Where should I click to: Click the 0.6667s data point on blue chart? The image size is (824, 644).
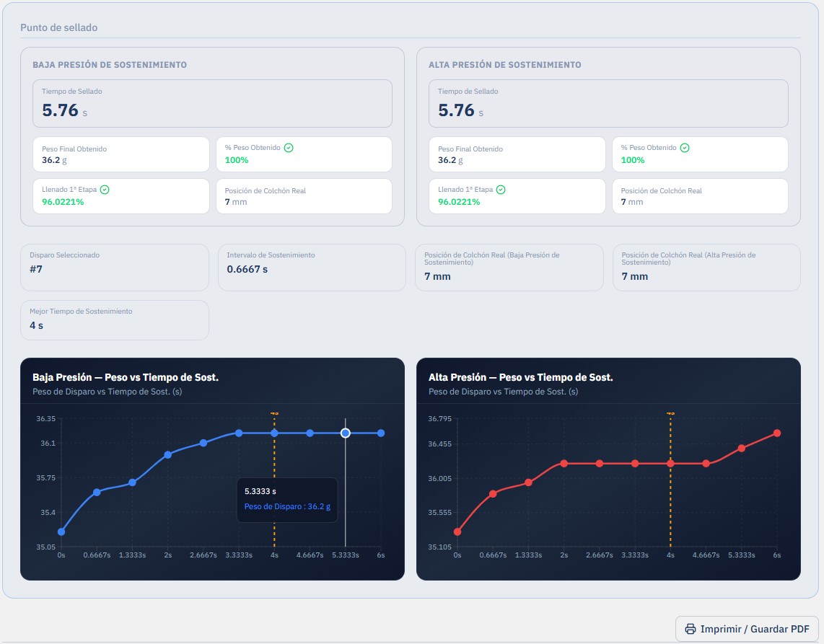coord(97,492)
